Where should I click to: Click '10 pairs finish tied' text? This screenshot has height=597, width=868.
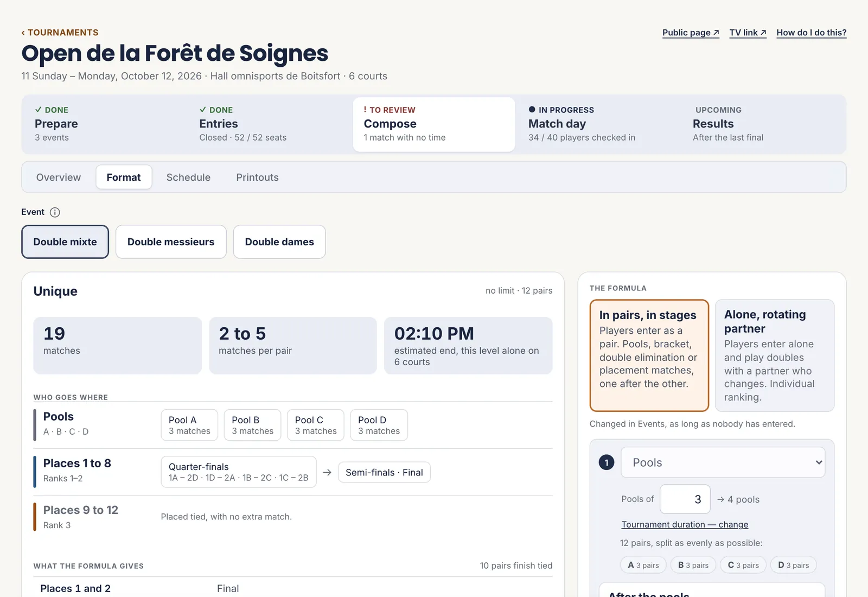coord(516,566)
